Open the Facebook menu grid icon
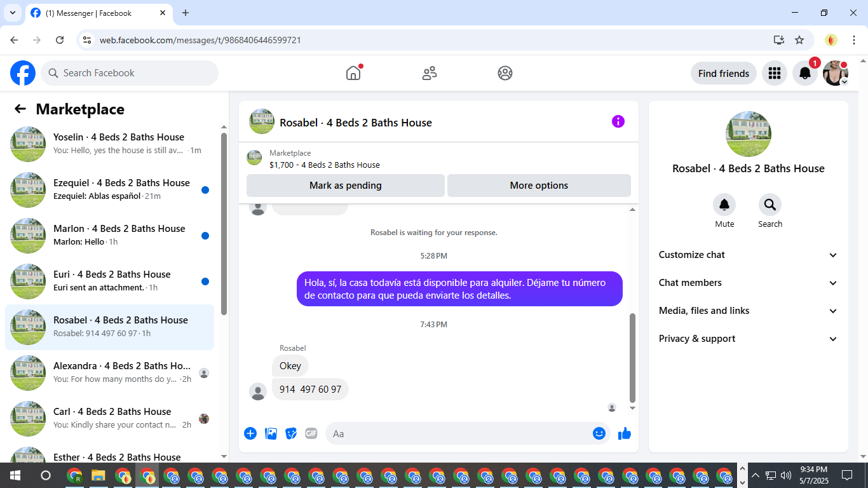 (x=774, y=73)
